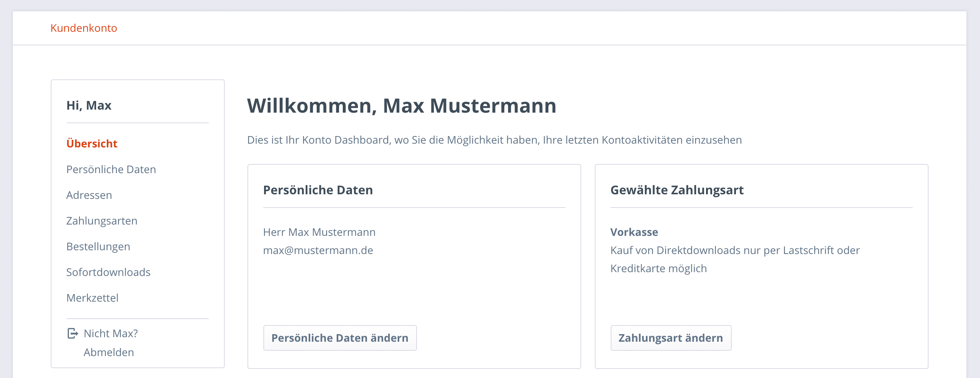Screen dimensions: 980x378
Task: Click the Herr Max Mustermann name text
Action: [319, 232]
